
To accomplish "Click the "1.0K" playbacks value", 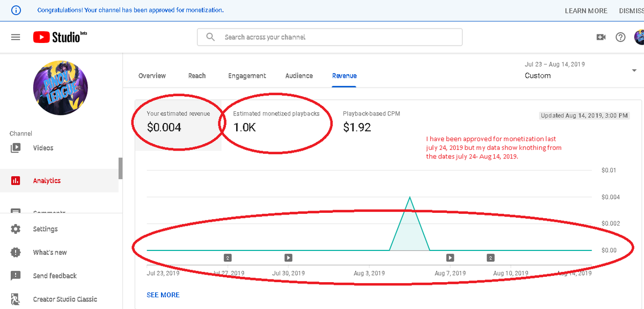I will [x=245, y=127].
